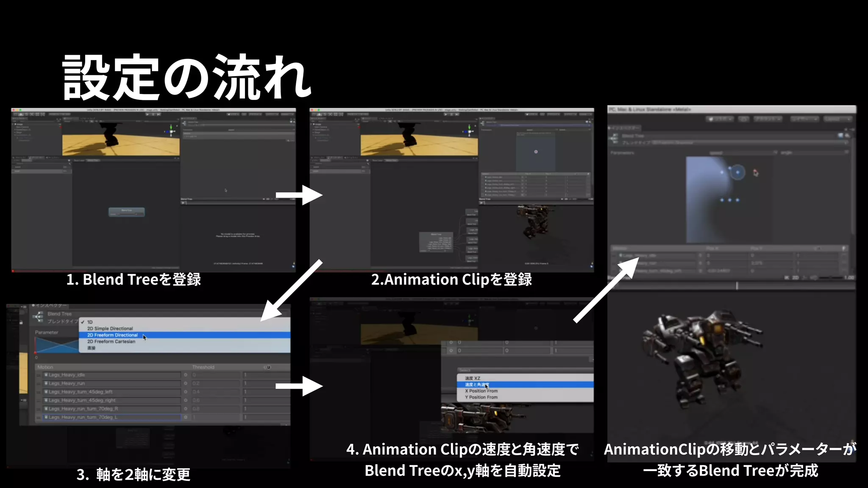
Task: Open the Select compute positions dropdown
Action: click(x=526, y=370)
